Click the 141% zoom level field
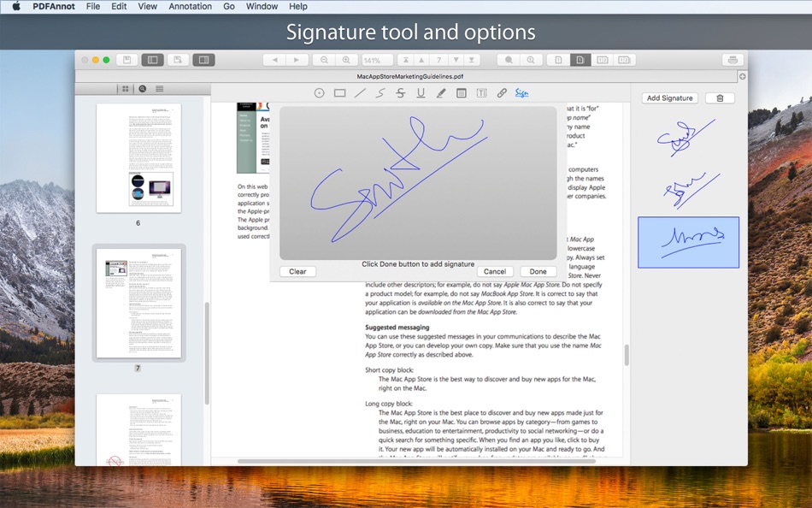The height and width of the screenshot is (508, 812). (x=377, y=60)
